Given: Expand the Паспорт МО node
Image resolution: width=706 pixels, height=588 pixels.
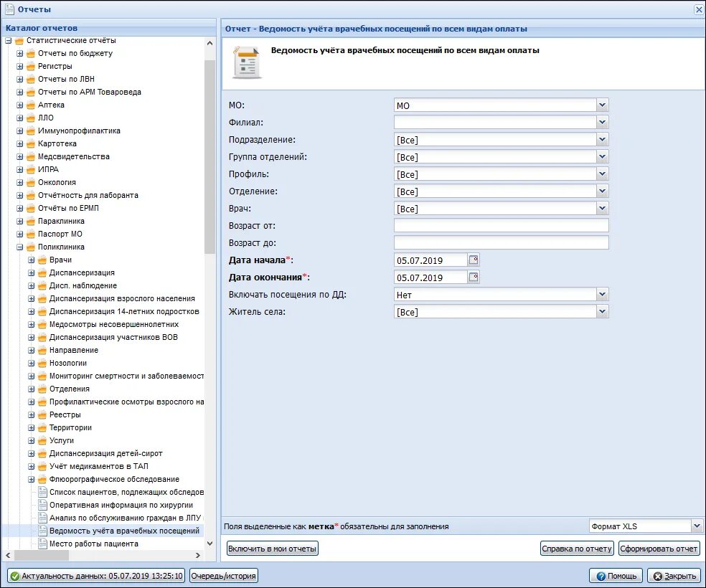Looking at the screenshot, I should (20, 234).
